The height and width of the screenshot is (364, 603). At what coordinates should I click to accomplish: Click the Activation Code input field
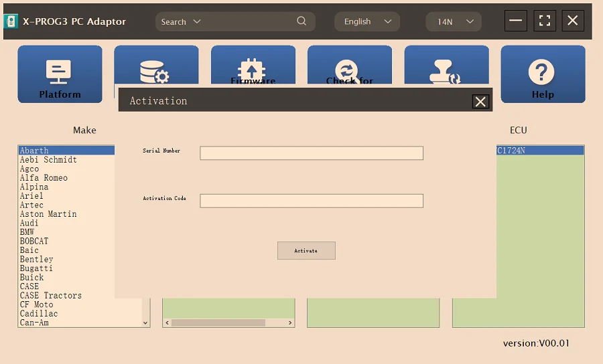tap(312, 201)
